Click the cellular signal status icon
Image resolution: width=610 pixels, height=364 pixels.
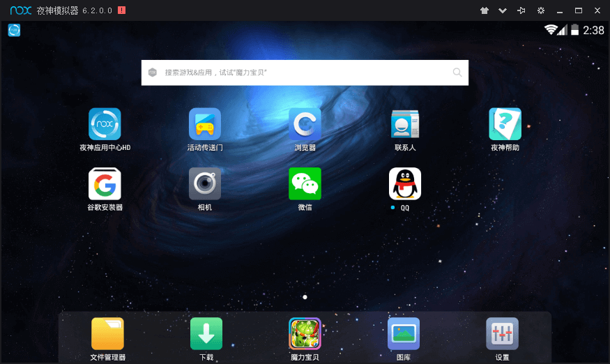point(563,29)
